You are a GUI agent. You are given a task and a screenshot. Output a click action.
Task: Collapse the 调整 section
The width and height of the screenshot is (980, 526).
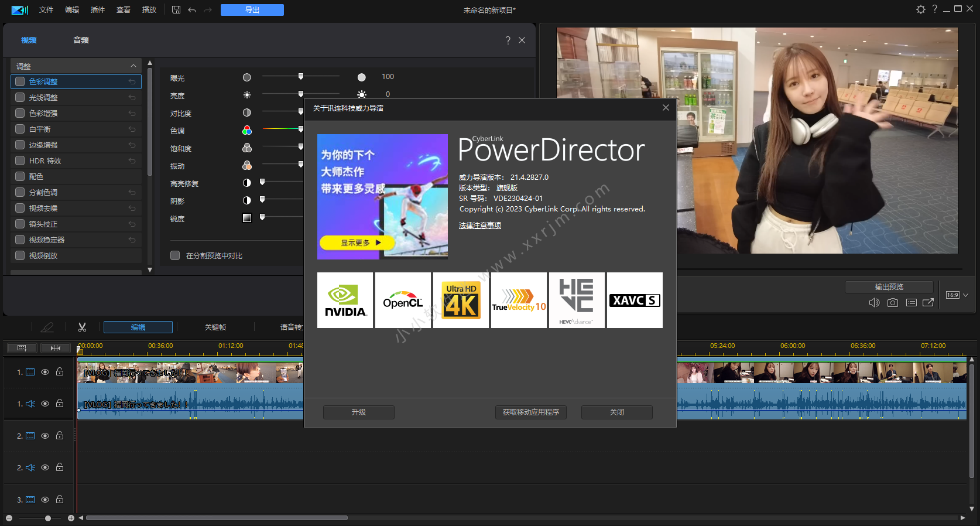133,66
